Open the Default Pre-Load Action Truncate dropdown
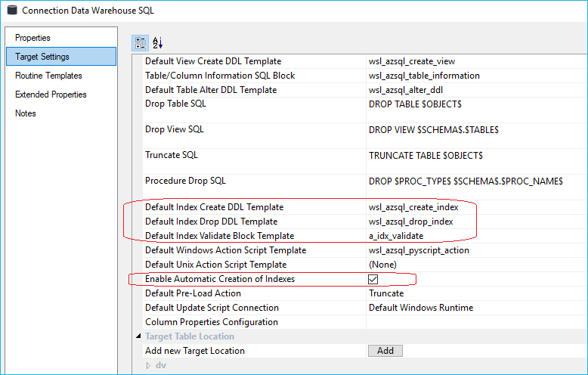 coord(475,293)
